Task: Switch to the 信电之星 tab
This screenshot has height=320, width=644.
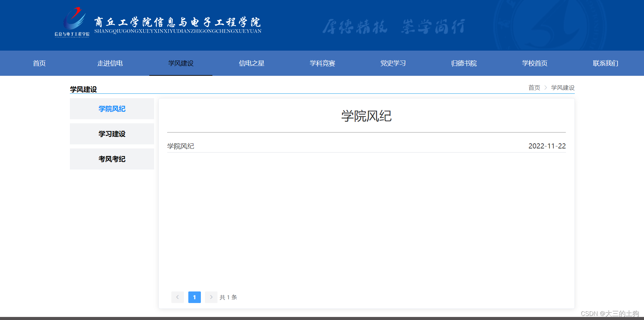Action: click(x=251, y=63)
